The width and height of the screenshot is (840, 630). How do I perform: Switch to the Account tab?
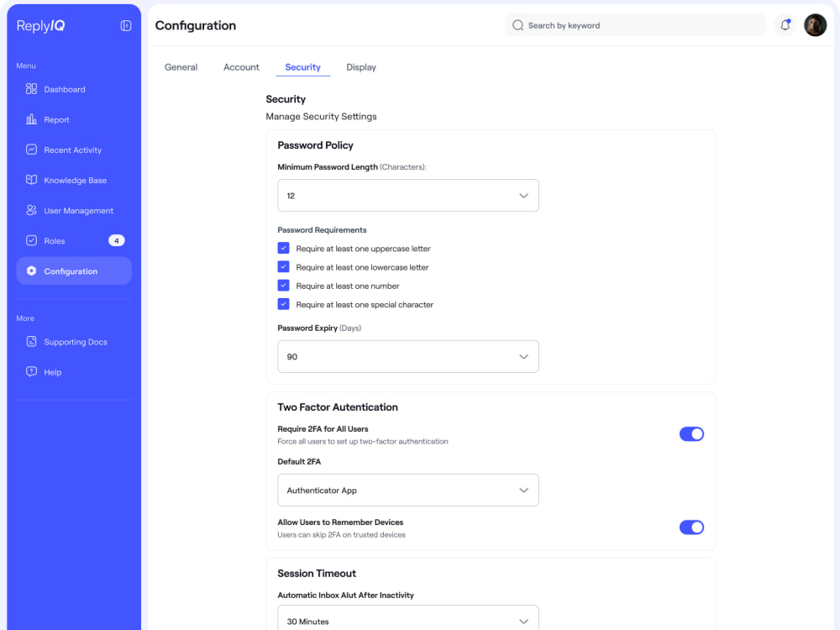pyautogui.click(x=241, y=67)
